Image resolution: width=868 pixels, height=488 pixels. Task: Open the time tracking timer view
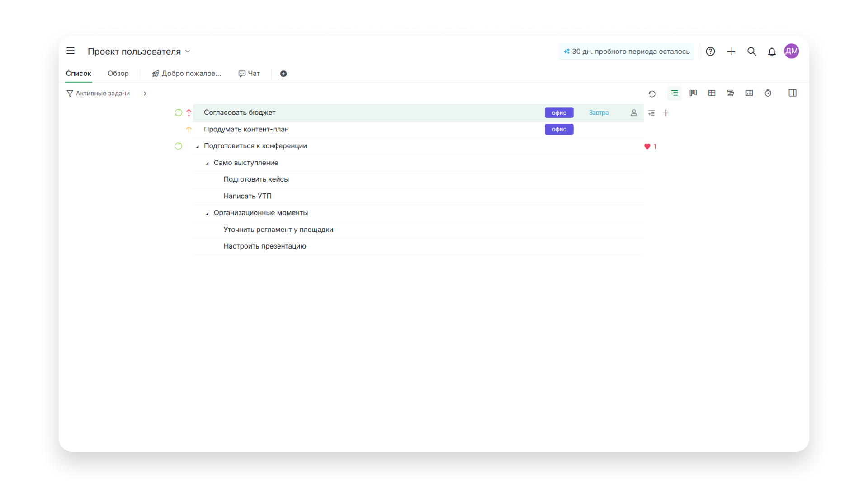pos(768,93)
